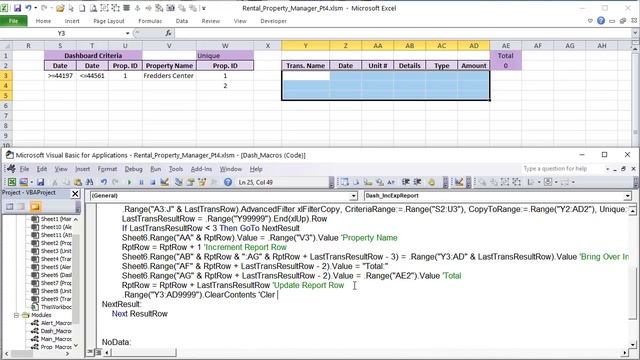Select Sheet6 (Dash in project tree
640x360 pixels.
coord(52,275)
